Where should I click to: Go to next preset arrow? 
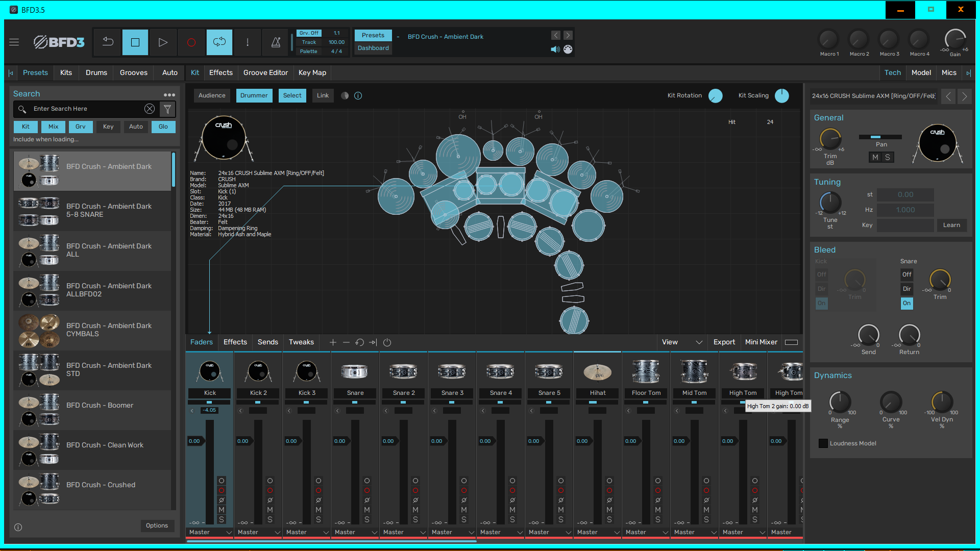point(568,35)
